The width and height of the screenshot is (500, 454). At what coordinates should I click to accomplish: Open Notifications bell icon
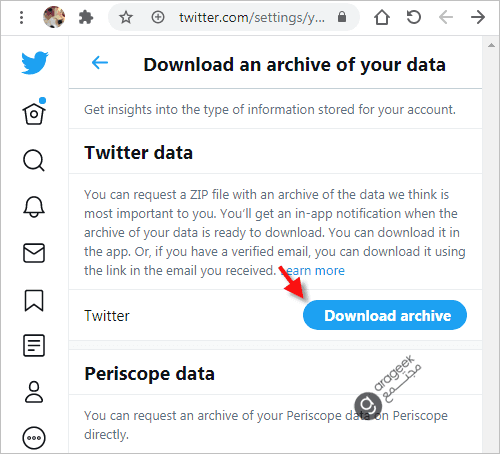pos(34,207)
